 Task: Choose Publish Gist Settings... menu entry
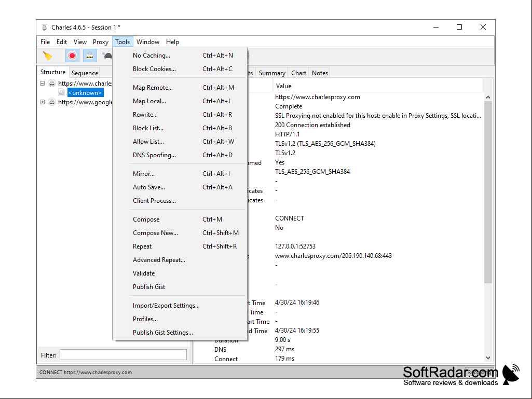pyautogui.click(x=180, y=333)
